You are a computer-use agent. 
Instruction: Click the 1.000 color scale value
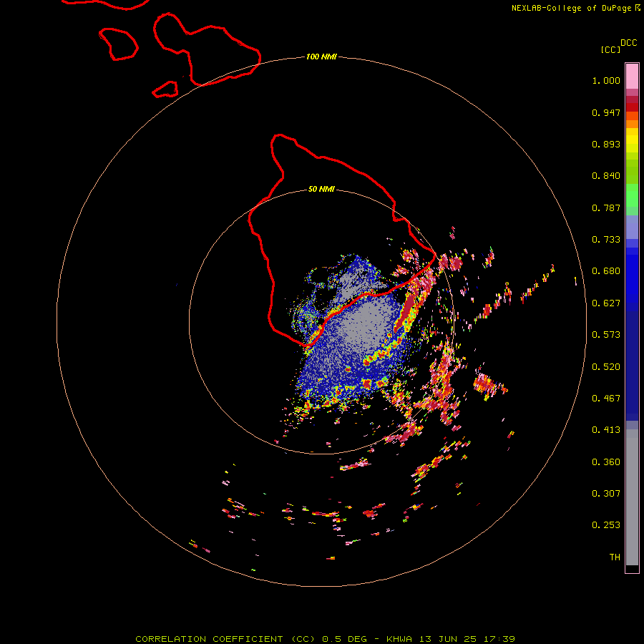tap(606, 80)
